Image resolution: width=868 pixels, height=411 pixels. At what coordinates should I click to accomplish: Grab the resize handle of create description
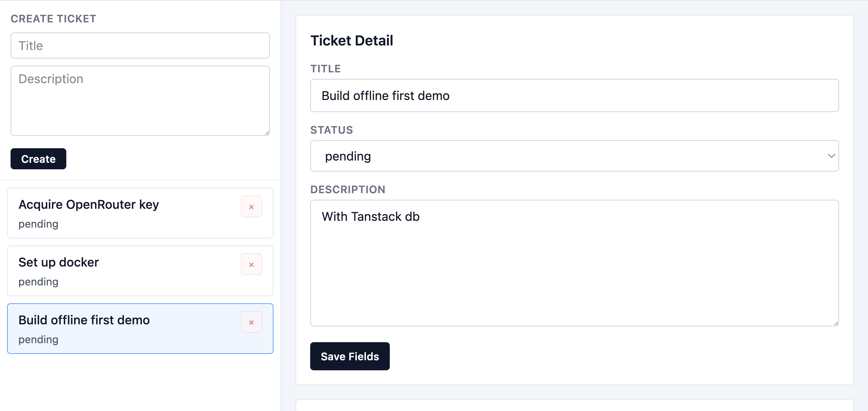[x=267, y=133]
